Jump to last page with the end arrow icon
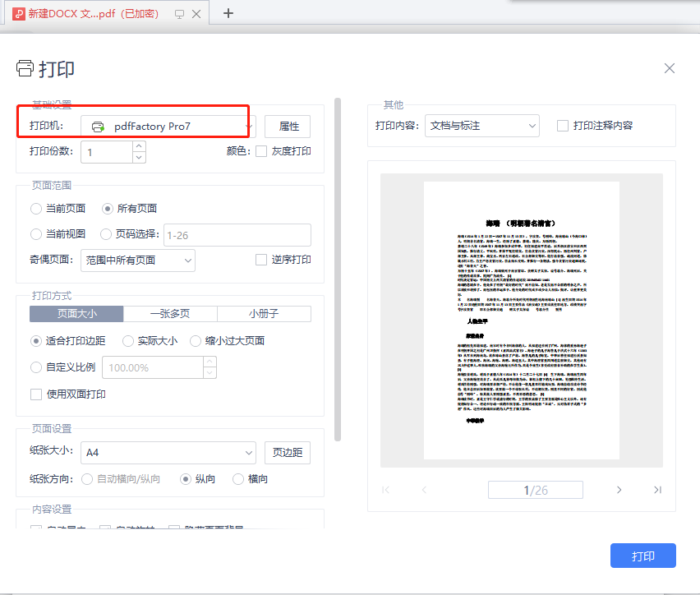Viewport: 700px width, 595px height. click(x=657, y=489)
